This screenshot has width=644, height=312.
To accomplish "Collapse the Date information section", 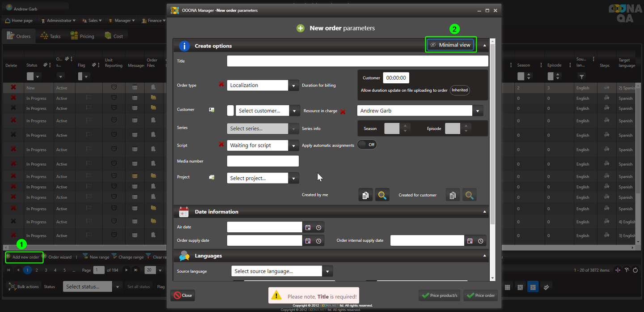I will (484, 212).
